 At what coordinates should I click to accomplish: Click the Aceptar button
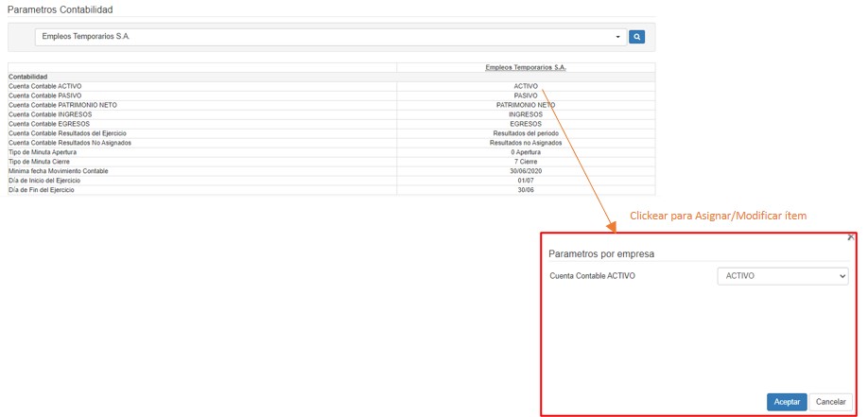coord(787,402)
